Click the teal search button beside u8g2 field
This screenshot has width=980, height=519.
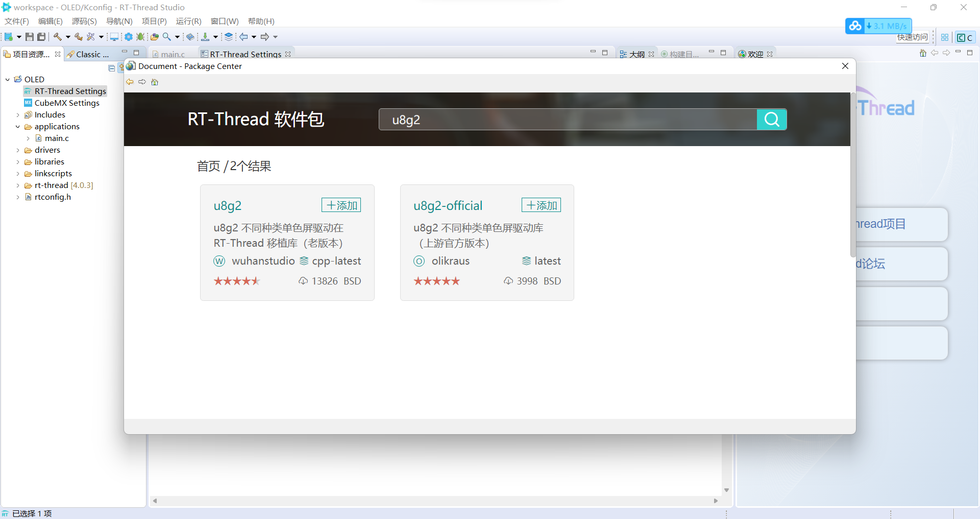(x=772, y=120)
